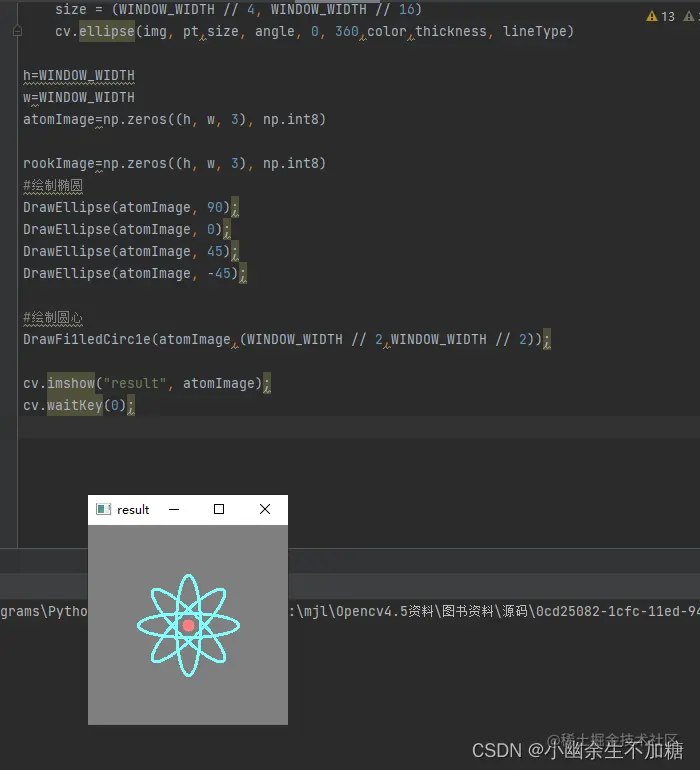Image resolution: width=700 pixels, height=770 pixels.
Task: Click the run console path text containing 'Opencv4.5资料'
Action: [494, 611]
